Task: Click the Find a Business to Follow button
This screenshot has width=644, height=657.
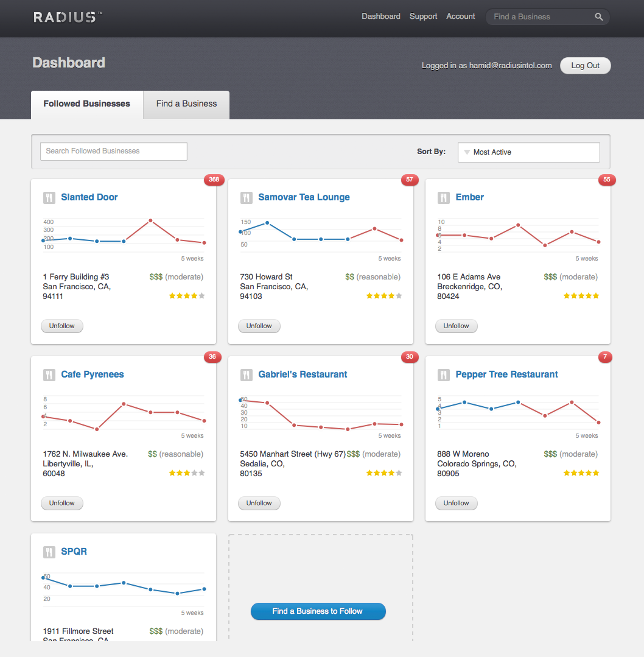Action: pyautogui.click(x=318, y=611)
